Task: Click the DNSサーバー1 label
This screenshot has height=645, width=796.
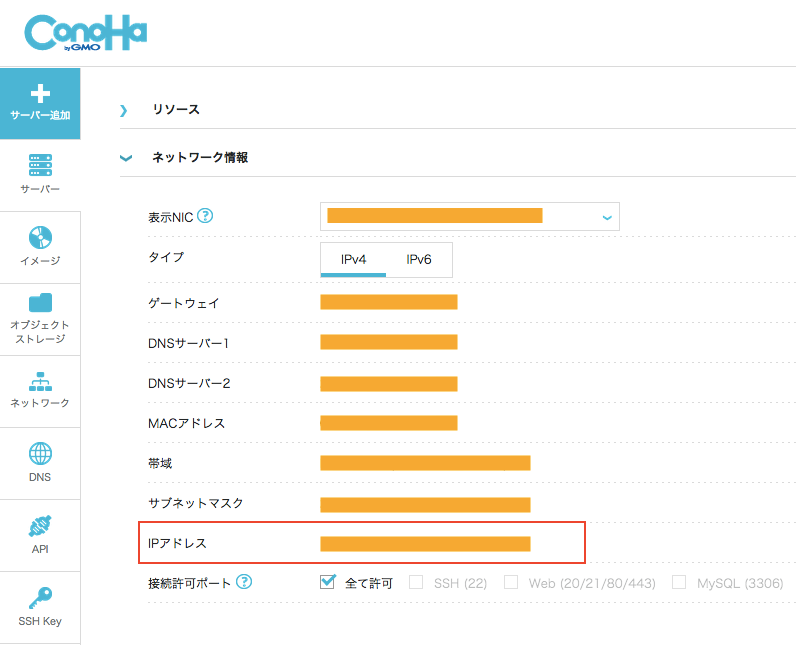Action: tap(188, 344)
